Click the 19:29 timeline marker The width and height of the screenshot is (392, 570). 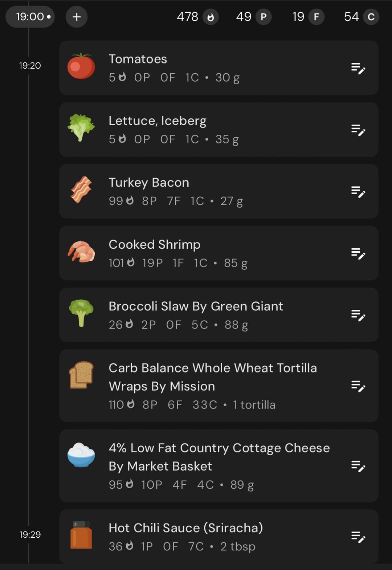(30, 534)
